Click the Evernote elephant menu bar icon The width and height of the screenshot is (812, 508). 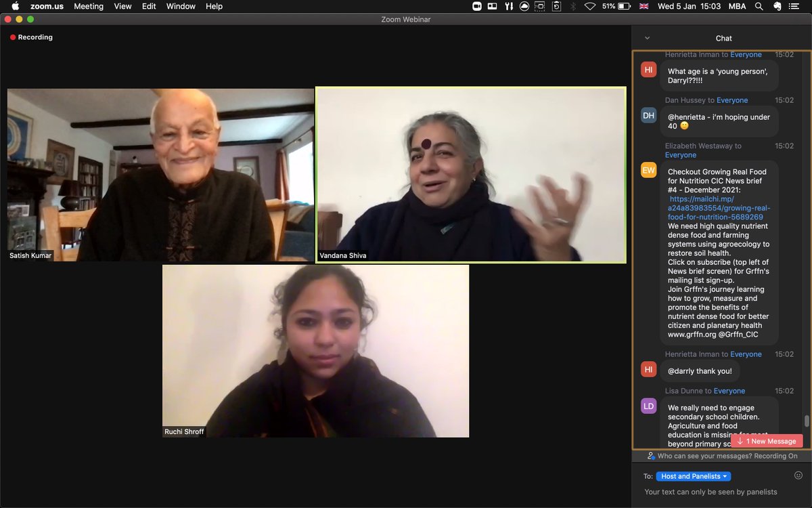pos(777,6)
